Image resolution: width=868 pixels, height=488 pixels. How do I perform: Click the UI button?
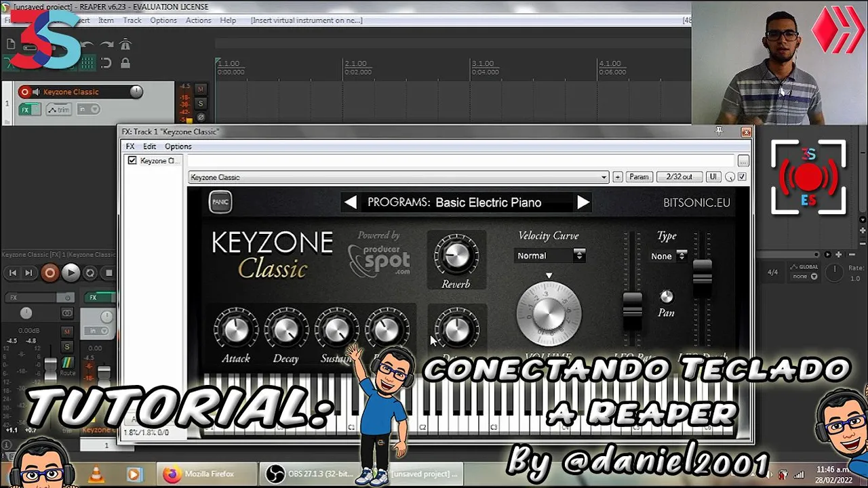tap(713, 177)
